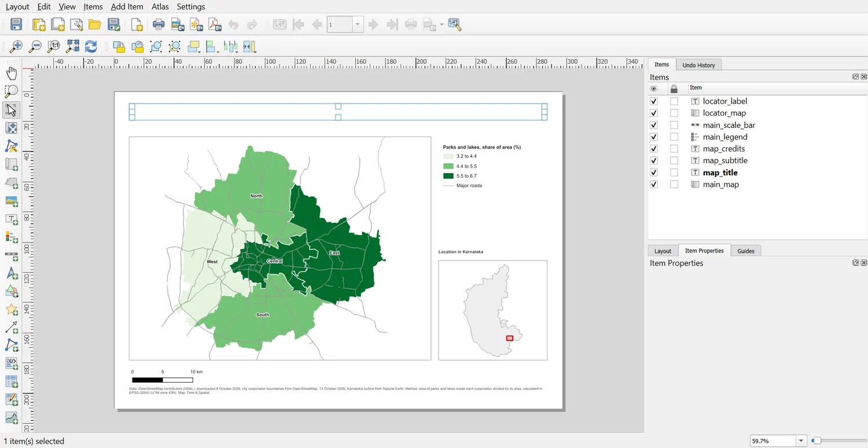Image resolution: width=868 pixels, height=448 pixels.
Task: Adjust the zoom slider in status bar
Action: (816, 441)
